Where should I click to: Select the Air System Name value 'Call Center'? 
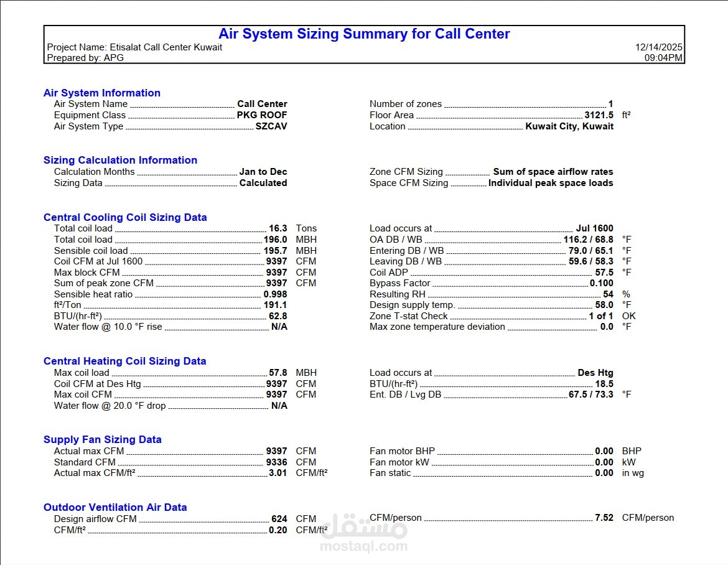263,104
